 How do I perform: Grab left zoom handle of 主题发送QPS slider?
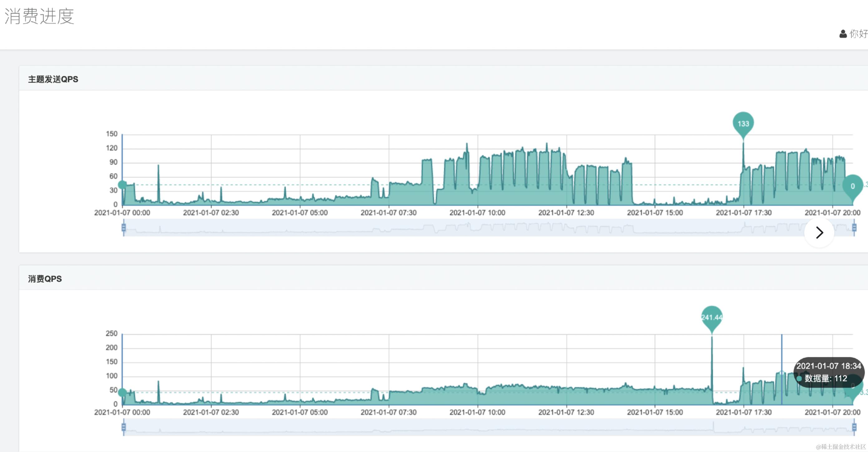pos(124,228)
